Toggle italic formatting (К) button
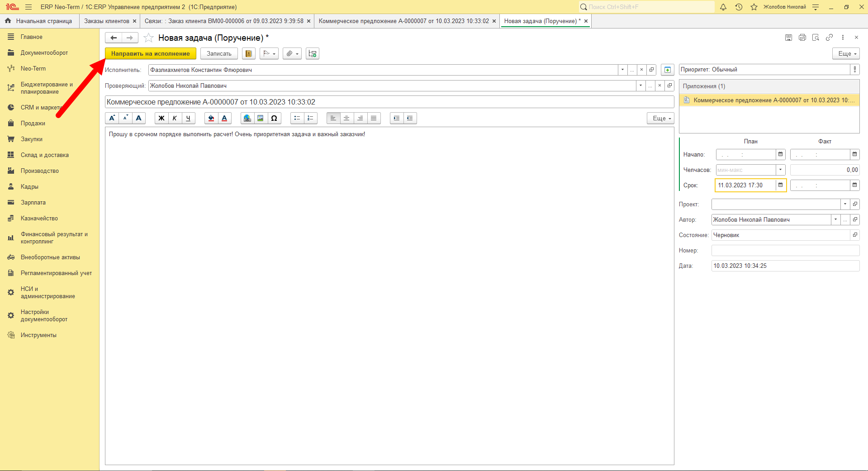 pos(175,118)
